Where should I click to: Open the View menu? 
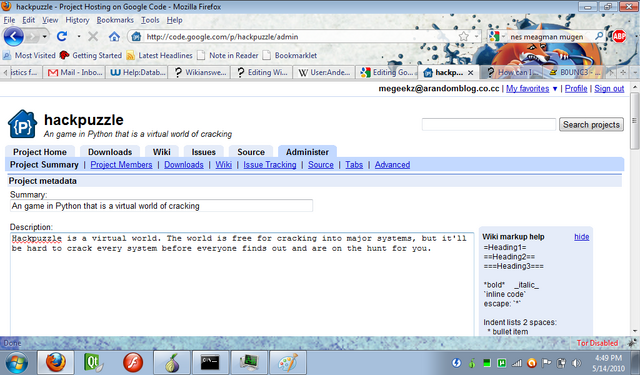(50, 20)
